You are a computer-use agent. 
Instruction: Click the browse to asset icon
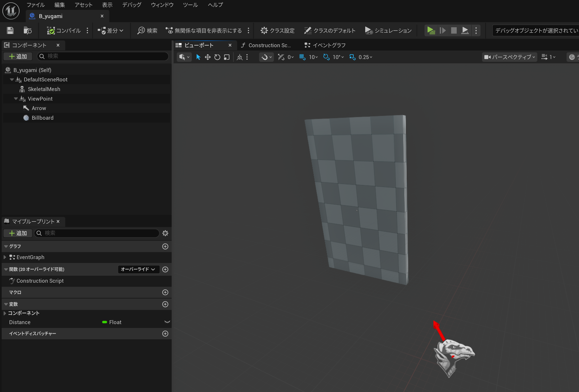(x=27, y=30)
